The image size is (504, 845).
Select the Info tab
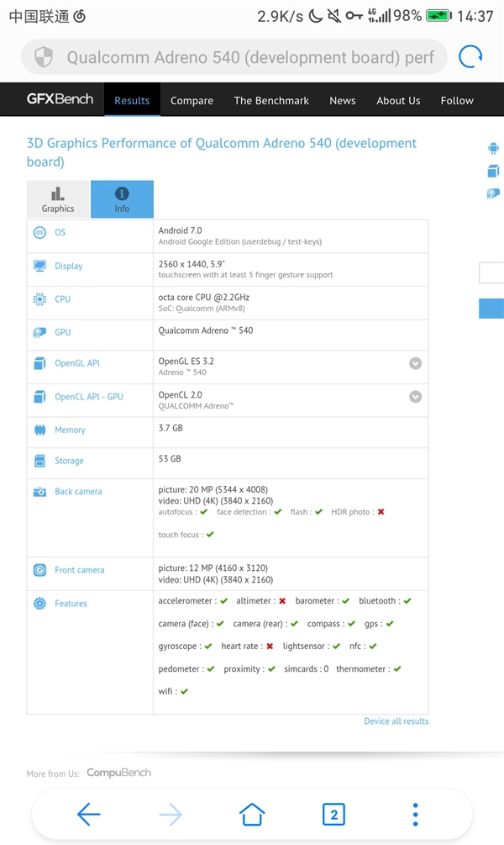[122, 199]
